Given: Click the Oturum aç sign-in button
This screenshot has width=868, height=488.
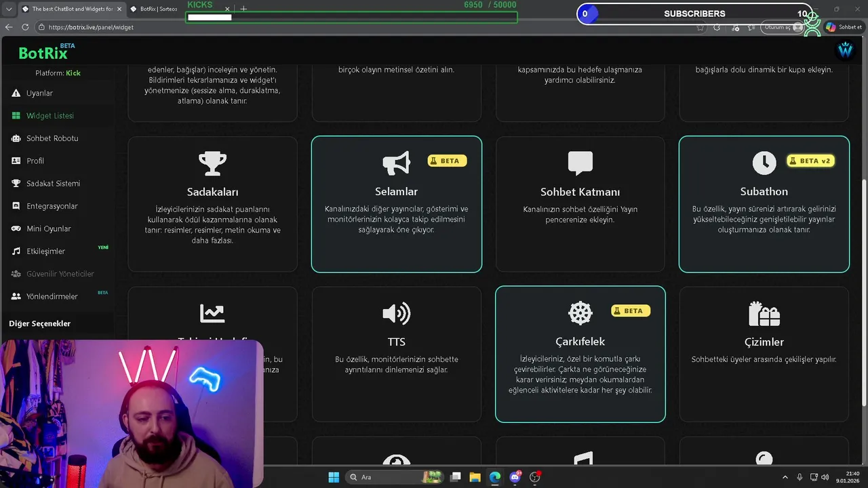Looking at the screenshot, I should coord(783,27).
